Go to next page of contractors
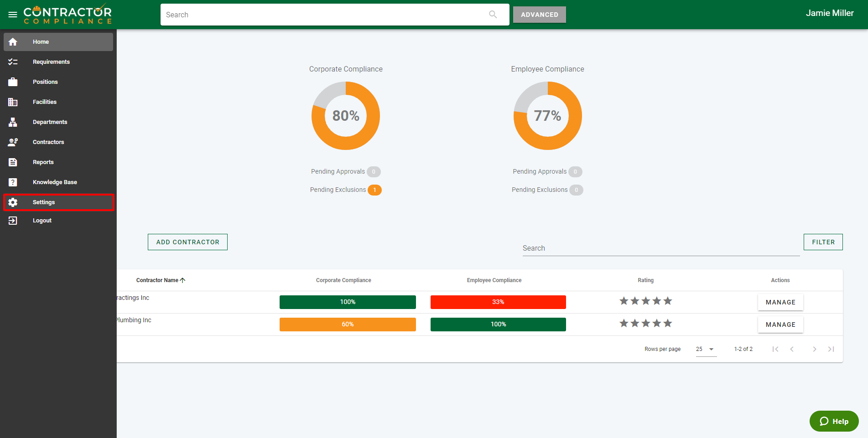 click(x=814, y=349)
